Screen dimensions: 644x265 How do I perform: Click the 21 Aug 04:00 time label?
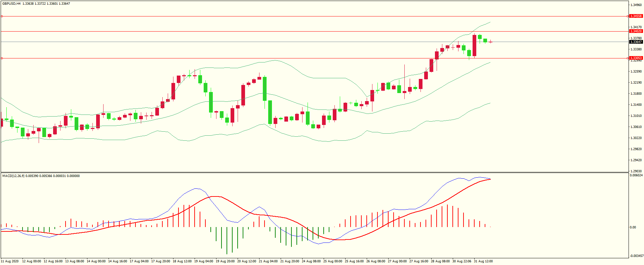(268, 261)
